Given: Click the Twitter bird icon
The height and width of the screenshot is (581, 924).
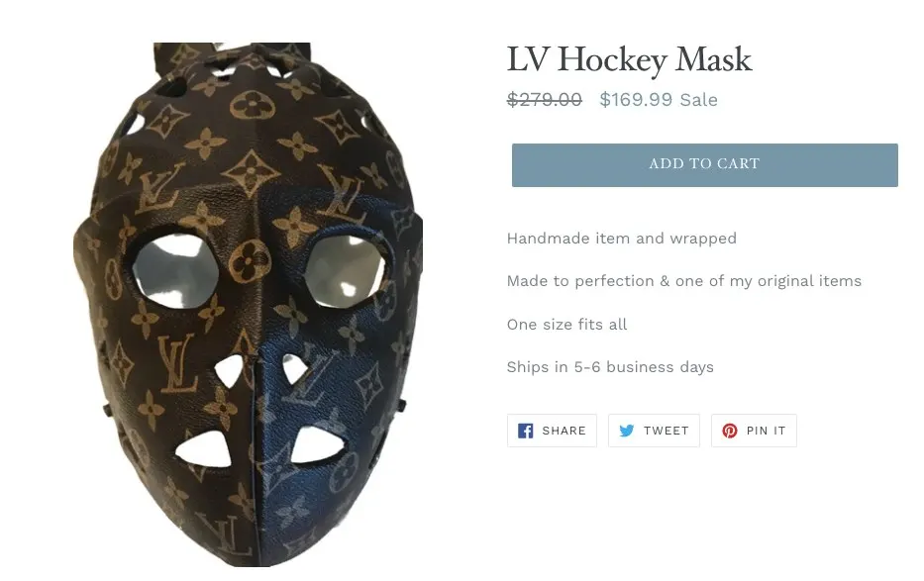Looking at the screenshot, I should (x=627, y=431).
